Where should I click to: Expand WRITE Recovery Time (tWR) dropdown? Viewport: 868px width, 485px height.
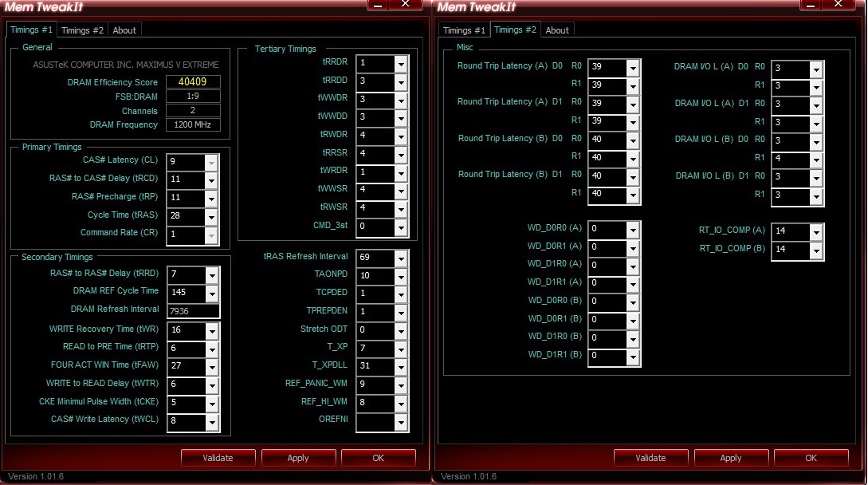coord(211,331)
